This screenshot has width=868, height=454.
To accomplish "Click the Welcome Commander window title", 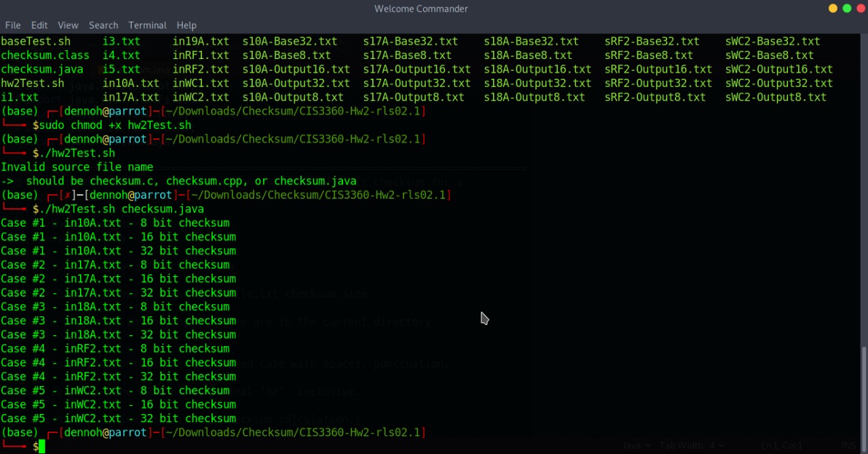I will click(420, 9).
